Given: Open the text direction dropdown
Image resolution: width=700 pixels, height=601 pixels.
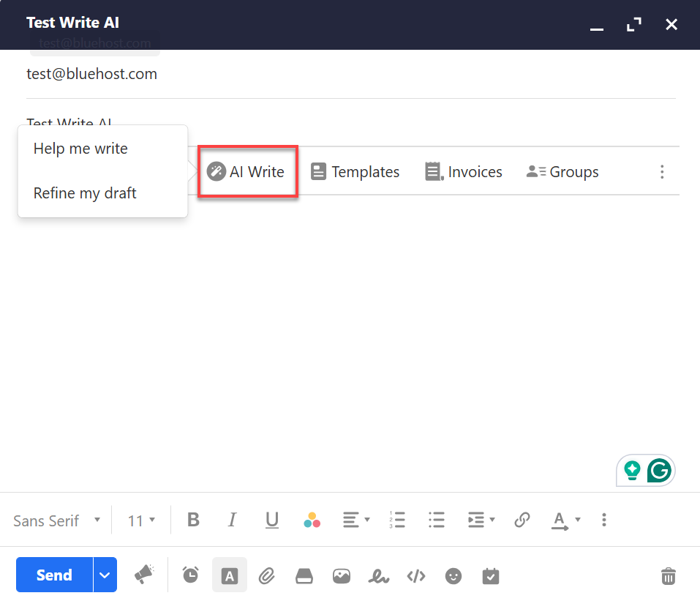Looking at the screenshot, I should (565, 520).
